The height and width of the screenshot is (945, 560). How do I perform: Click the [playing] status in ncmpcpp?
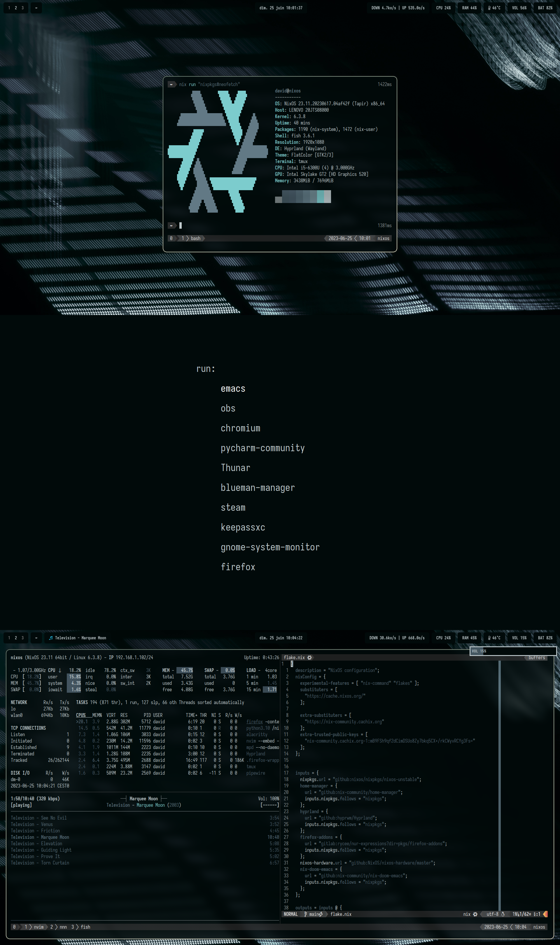click(21, 805)
